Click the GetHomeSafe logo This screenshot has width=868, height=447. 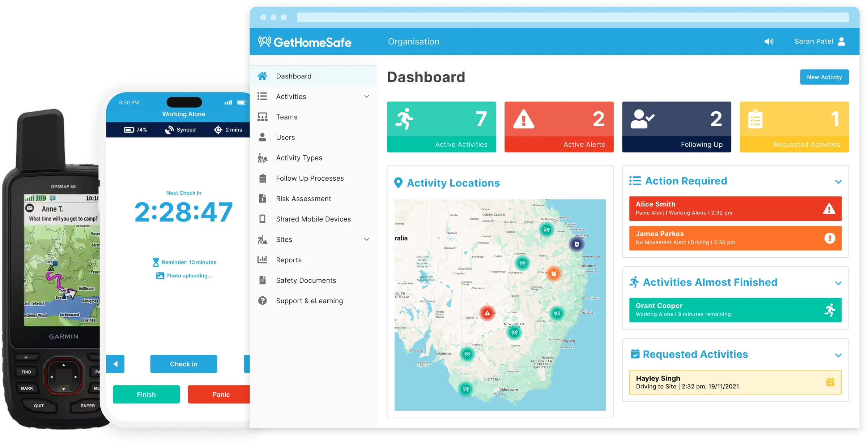click(x=305, y=42)
